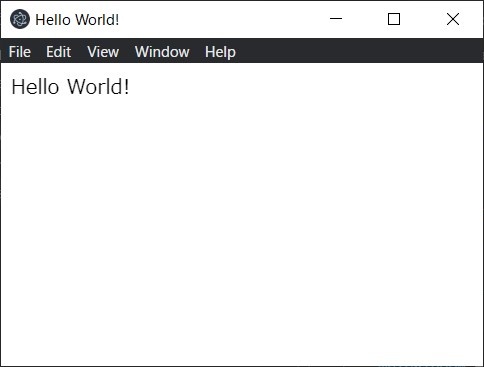Open the Edit menu
The height and width of the screenshot is (367, 484).
click(59, 52)
